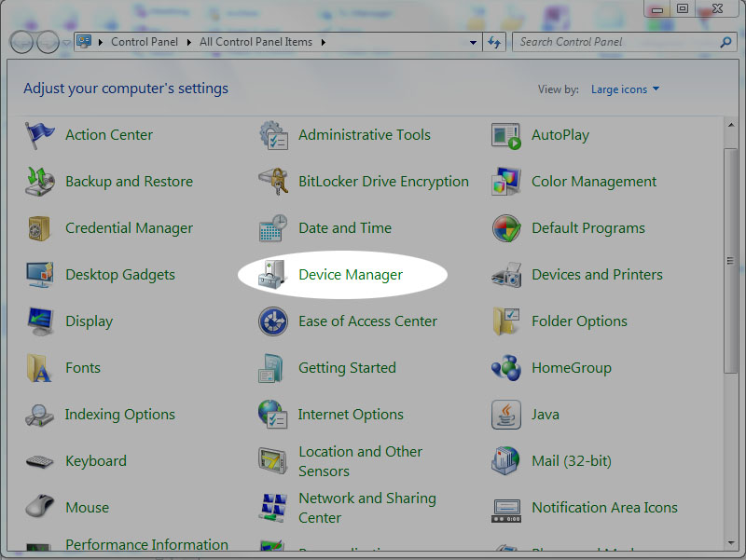Click the Internet Options globe icon

click(x=272, y=414)
